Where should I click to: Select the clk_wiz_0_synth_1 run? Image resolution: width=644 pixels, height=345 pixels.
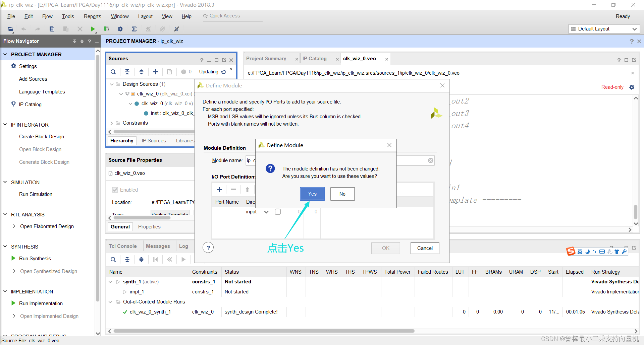coord(150,312)
